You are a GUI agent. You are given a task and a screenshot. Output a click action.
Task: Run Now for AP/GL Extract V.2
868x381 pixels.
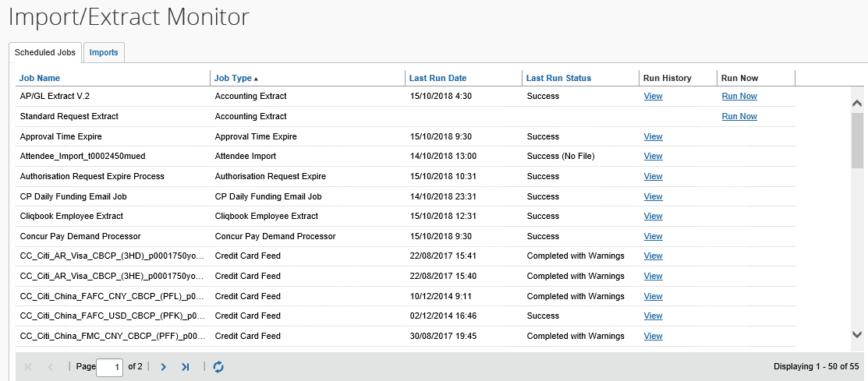coord(739,96)
